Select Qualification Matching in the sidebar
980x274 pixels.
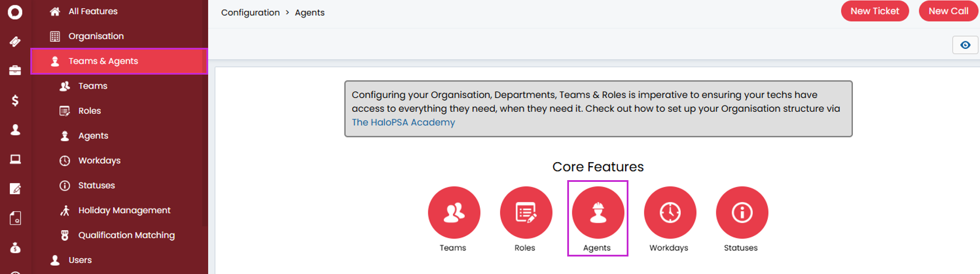pos(127,236)
